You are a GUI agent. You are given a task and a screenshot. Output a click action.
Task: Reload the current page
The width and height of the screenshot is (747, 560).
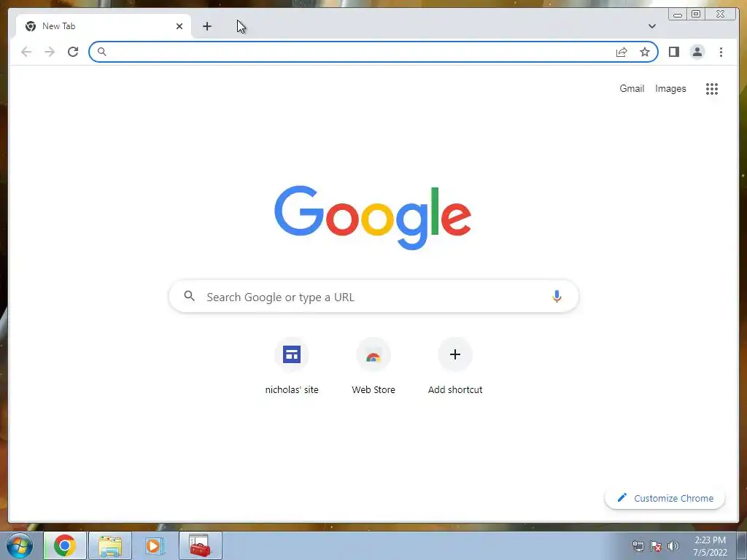pyautogui.click(x=73, y=52)
